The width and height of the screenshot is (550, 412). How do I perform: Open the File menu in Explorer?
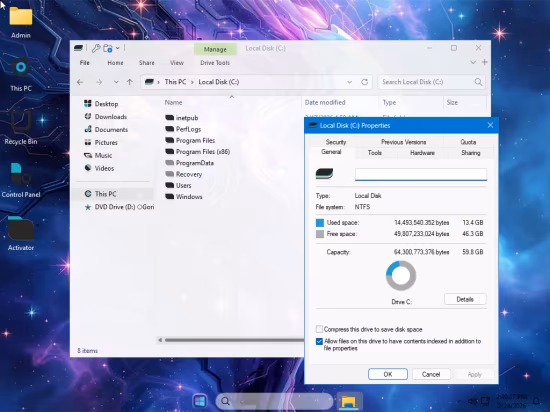click(x=85, y=63)
